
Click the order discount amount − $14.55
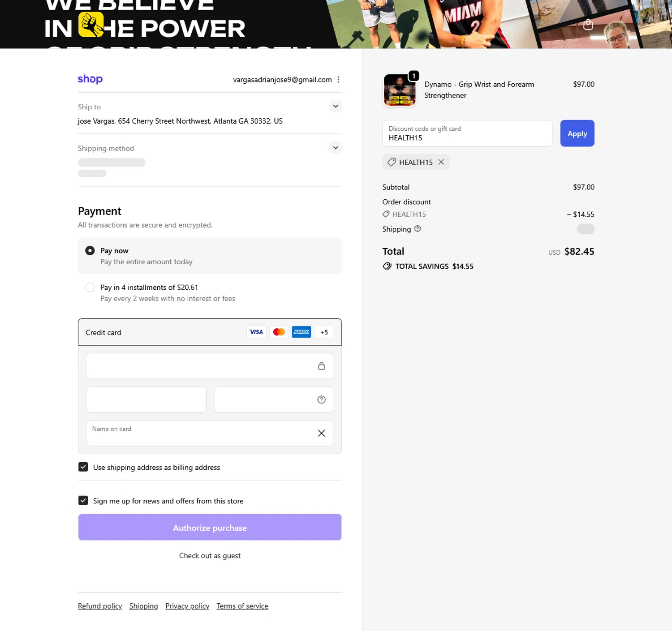(x=581, y=215)
